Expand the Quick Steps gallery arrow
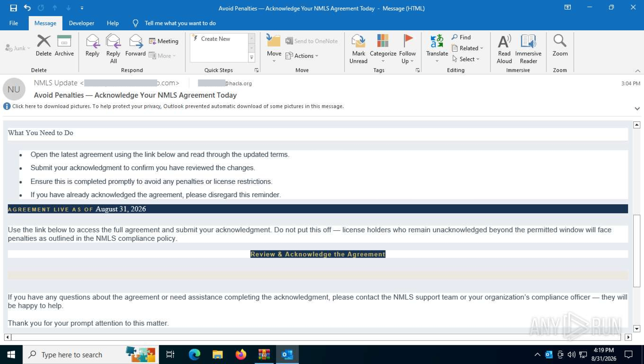The width and height of the screenshot is (644, 364). (x=251, y=57)
